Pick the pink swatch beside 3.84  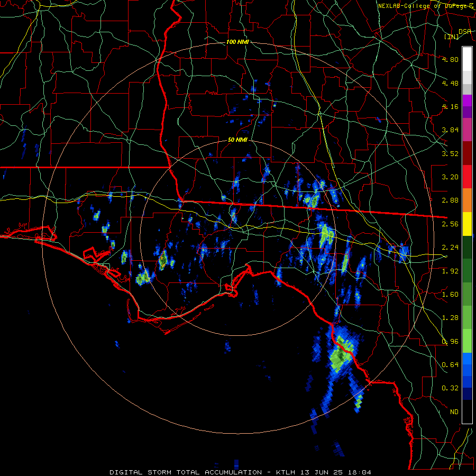click(x=467, y=130)
